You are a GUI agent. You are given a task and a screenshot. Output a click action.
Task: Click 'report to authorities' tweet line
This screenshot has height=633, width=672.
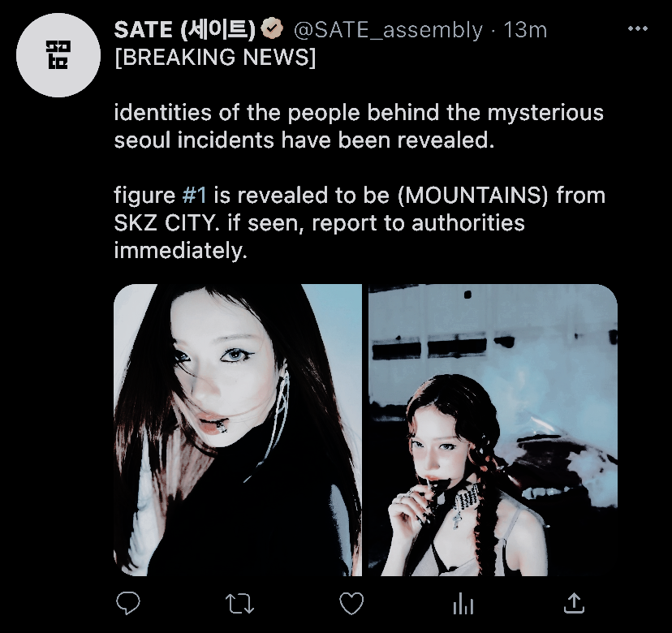point(418,223)
